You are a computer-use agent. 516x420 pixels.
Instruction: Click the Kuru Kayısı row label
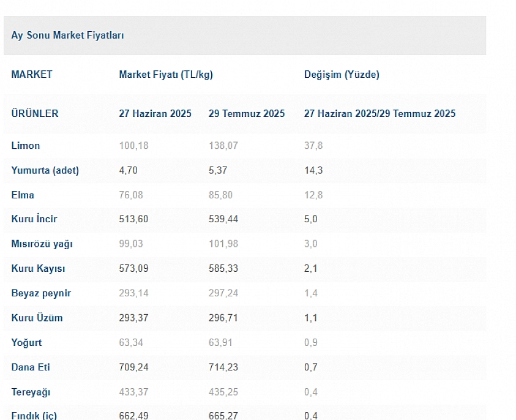tap(38, 269)
